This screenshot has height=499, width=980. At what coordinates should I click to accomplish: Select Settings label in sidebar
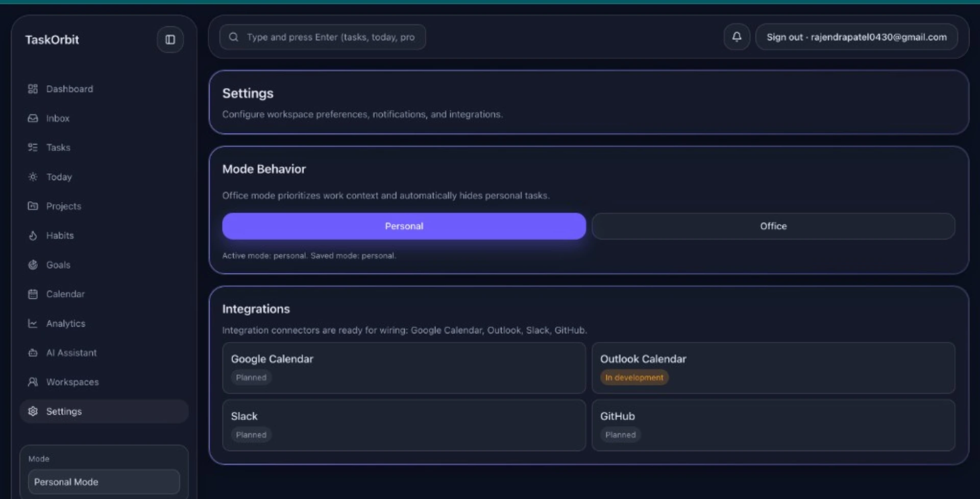coord(64,411)
